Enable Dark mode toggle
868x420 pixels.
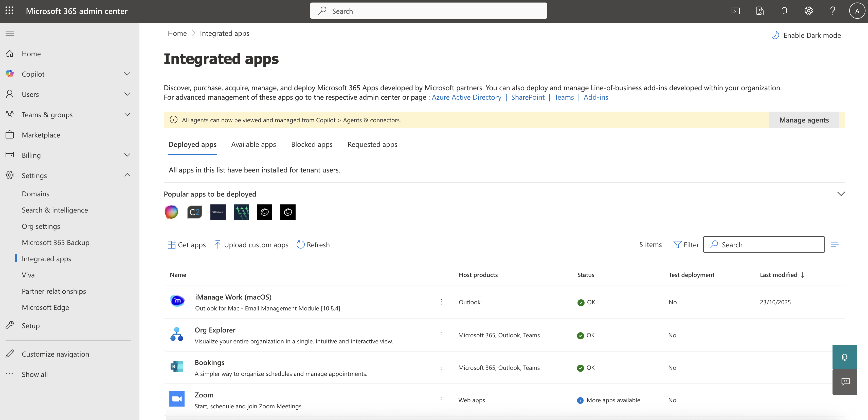tap(806, 35)
